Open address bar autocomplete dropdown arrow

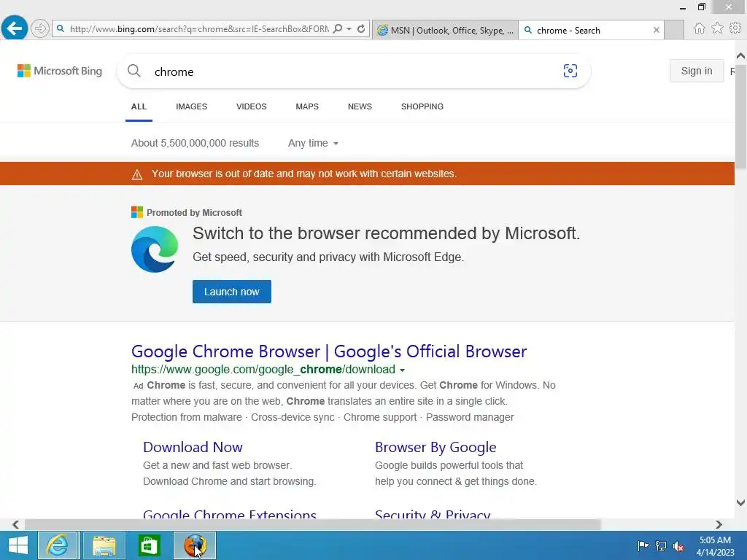349,29
